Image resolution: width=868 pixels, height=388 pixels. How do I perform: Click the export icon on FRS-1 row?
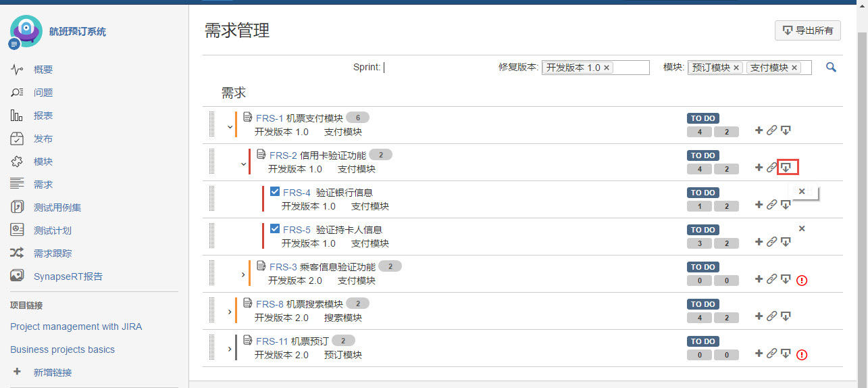(786, 130)
